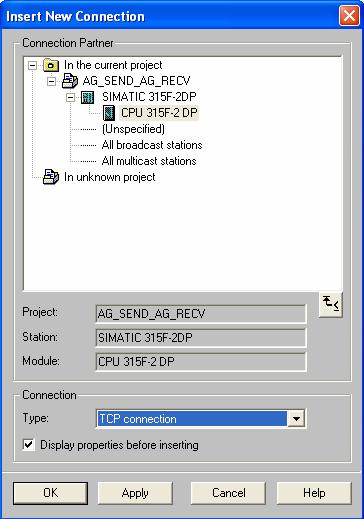Click the SIMATIC 315F-2DP station rack icon
Screen dimensions: 364x519
pos(88,97)
